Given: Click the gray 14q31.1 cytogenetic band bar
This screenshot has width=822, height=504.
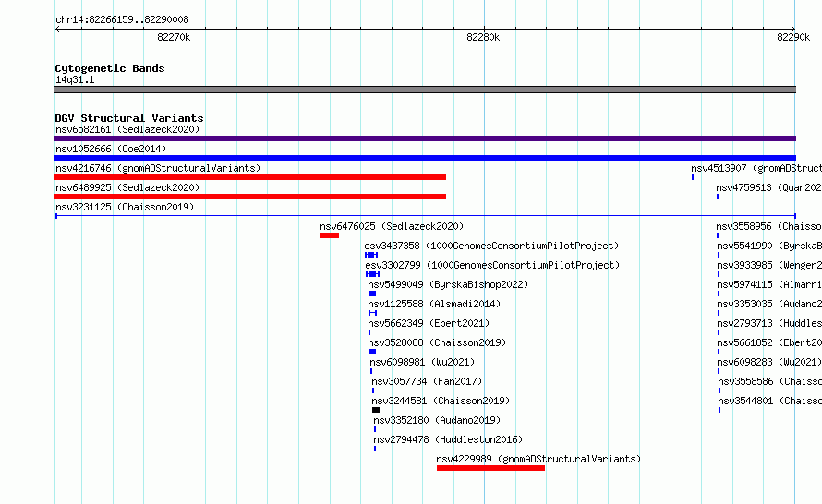Looking at the screenshot, I should pyautogui.click(x=425, y=90).
